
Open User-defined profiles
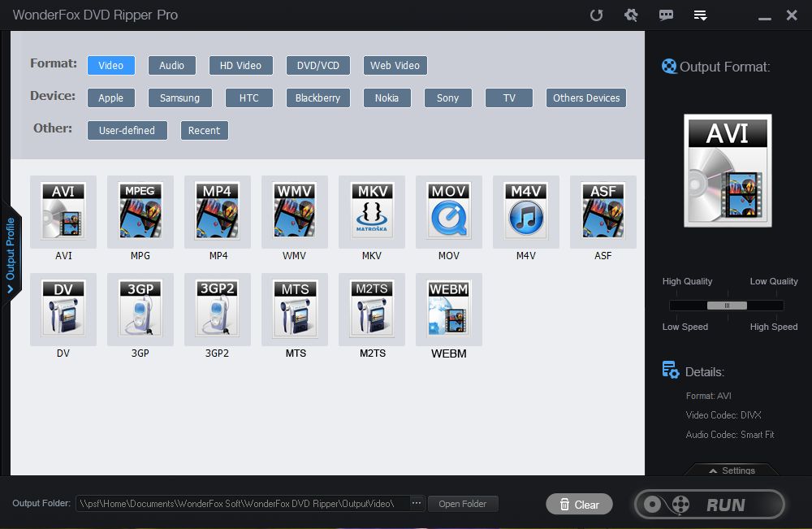[x=127, y=131]
